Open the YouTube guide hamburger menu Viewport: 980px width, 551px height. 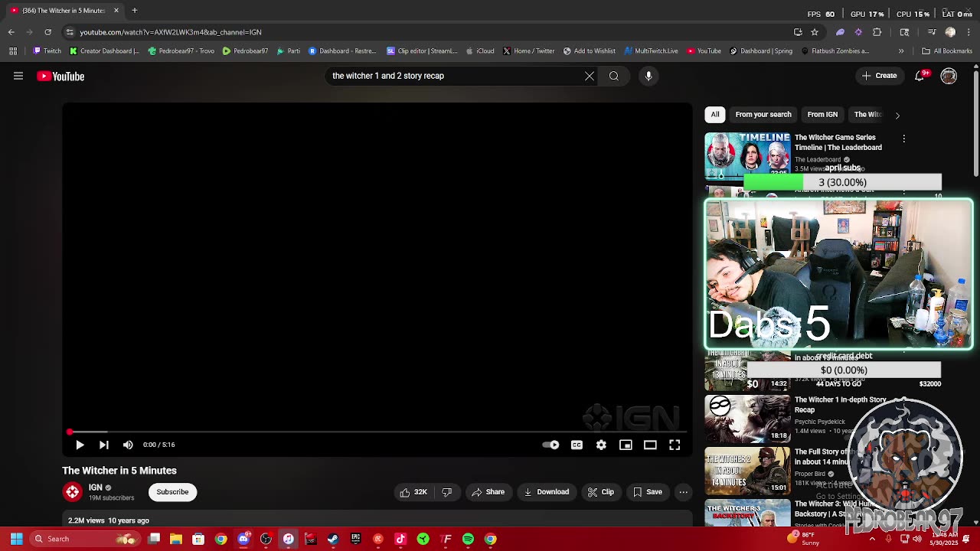[x=18, y=76]
